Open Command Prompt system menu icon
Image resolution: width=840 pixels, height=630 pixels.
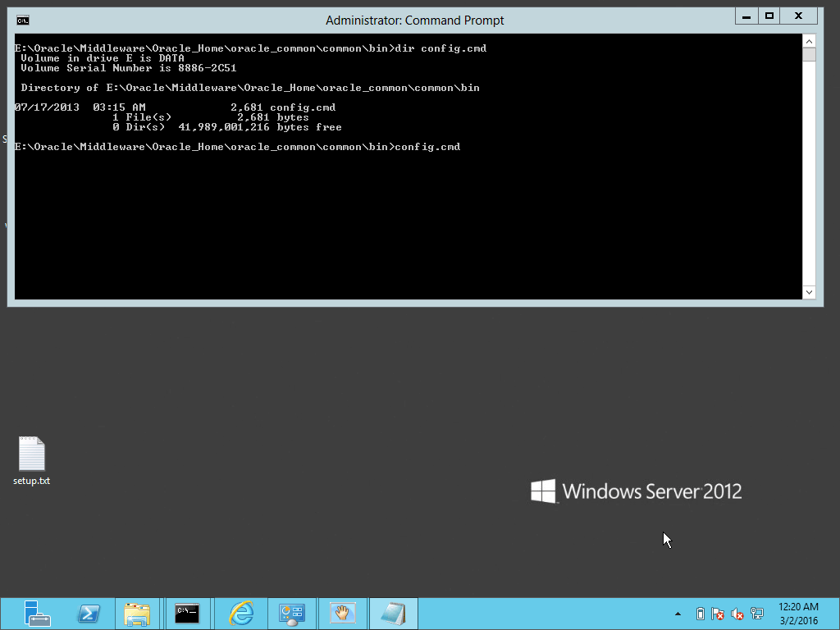[23, 20]
